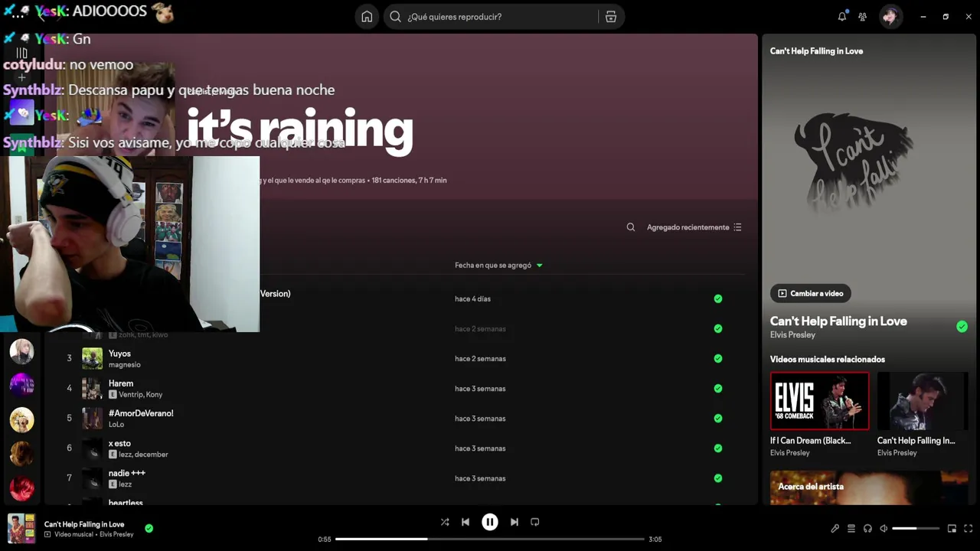Click the magnifier icon inside search field
Screen dimensions: 980x551
click(x=395, y=17)
